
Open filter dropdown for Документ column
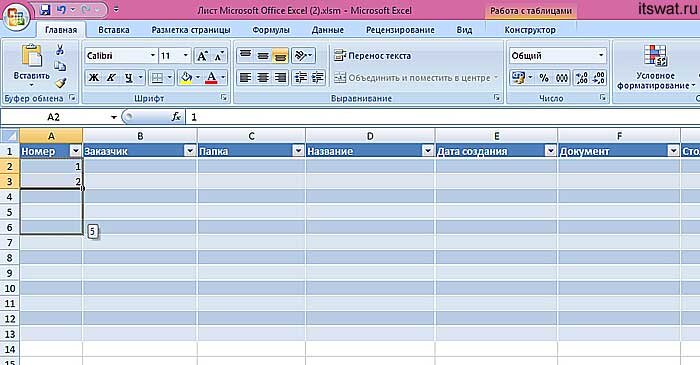click(673, 151)
